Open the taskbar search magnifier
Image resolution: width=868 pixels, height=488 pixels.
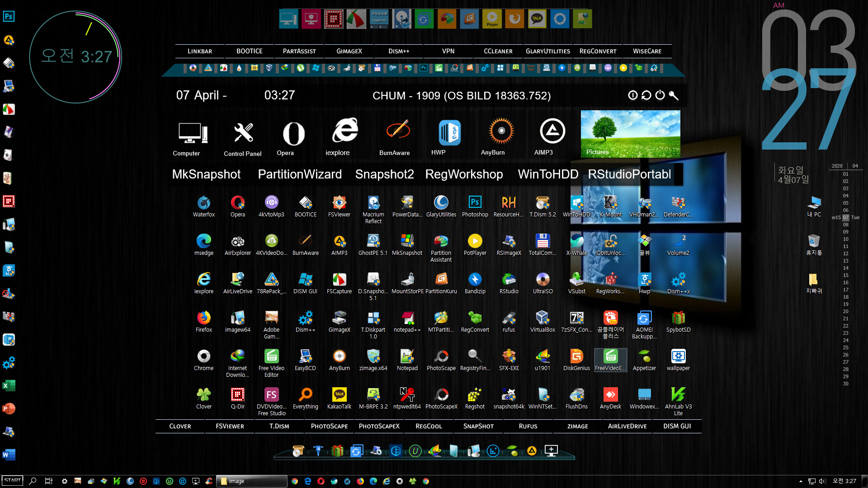pyautogui.click(x=33, y=481)
